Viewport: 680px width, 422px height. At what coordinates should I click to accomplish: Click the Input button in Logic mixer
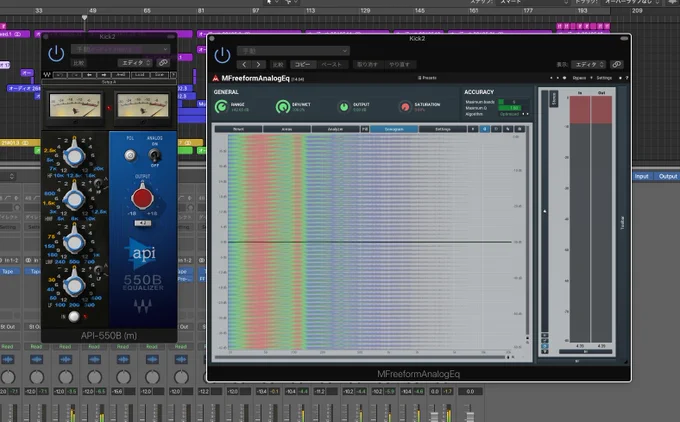click(641, 176)
